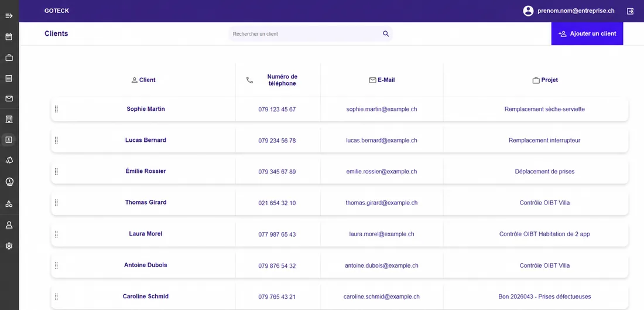Select client name Thomas Girard
Screen dimensions: 644x310
point(146,202)
